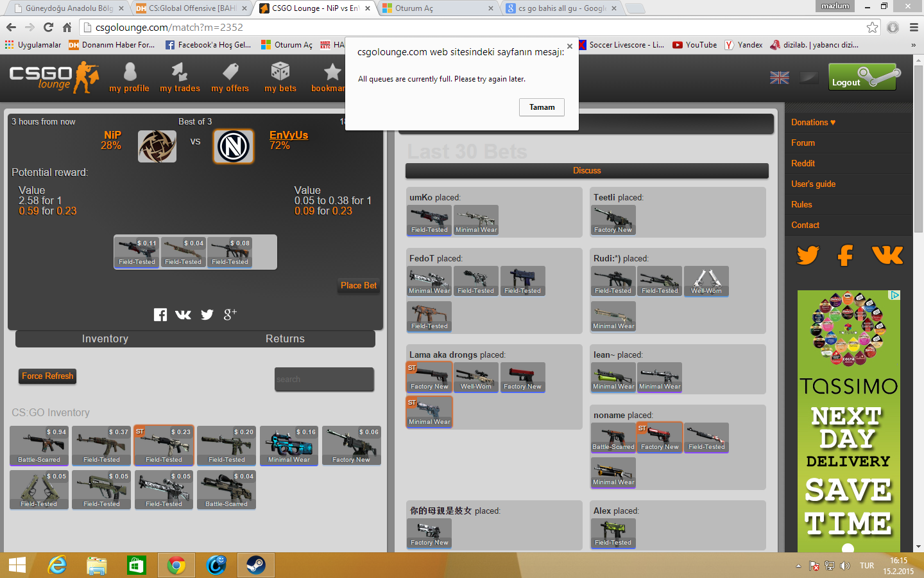Open File Explorer from taskbar
Viewport: 924px width, 578px height.
(97, 565)
